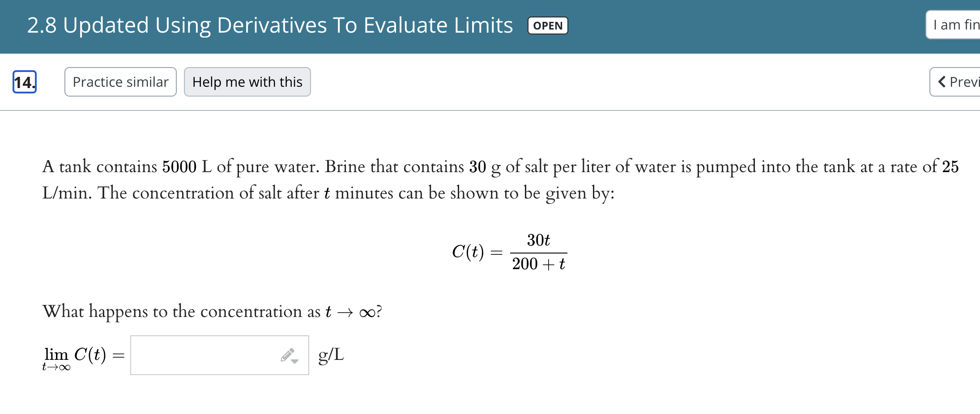Screen dimensions: 980x414
Task: Click the assignment title '2.8 Updated Using Derivatives'
Action: 269,25
